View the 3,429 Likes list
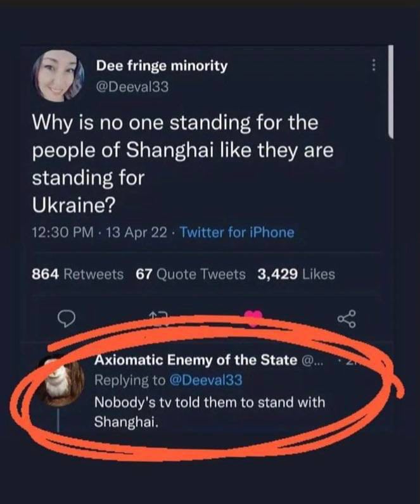Image resolution: width=420 pixels, height=504 pixels. click(296, 275)
